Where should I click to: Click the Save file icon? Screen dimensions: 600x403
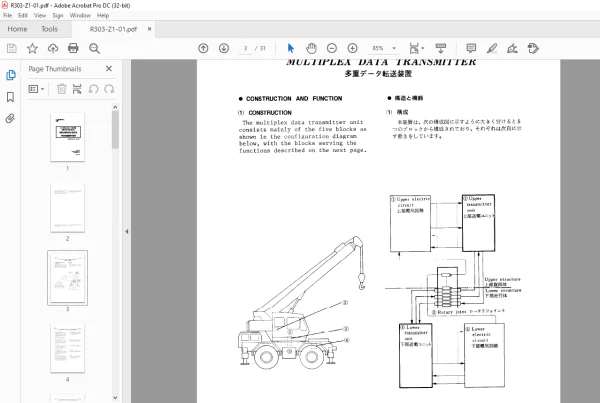click(x=11, y=48)
